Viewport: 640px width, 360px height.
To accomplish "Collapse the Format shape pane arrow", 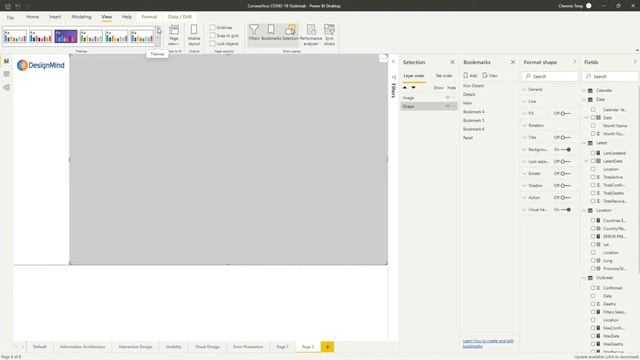I will (575, 62).
